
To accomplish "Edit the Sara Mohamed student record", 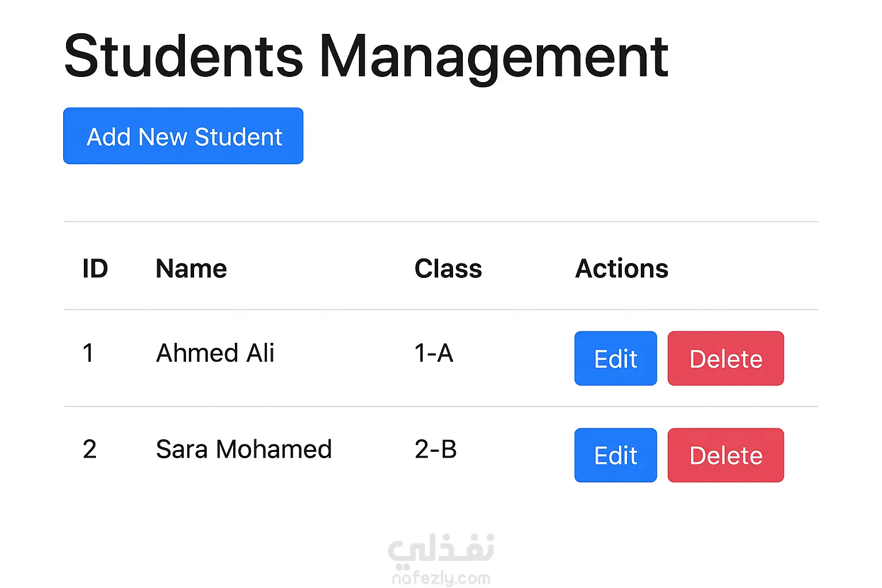I will 616,455.
